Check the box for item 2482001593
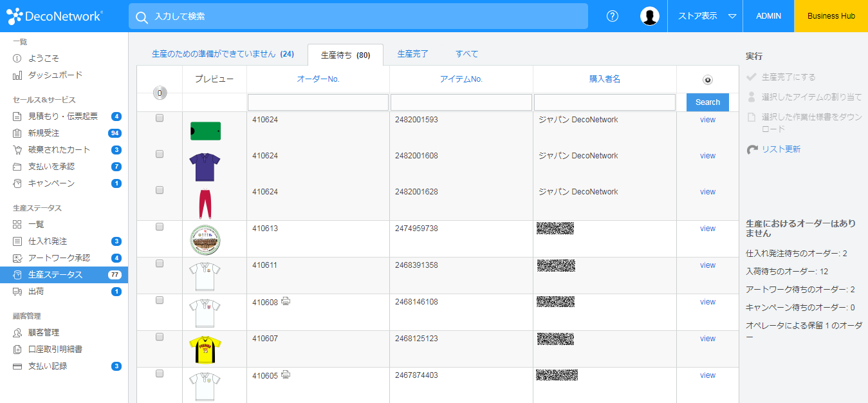Image resolution: width=868 pixels, height=403 pixels. point(160,118)
